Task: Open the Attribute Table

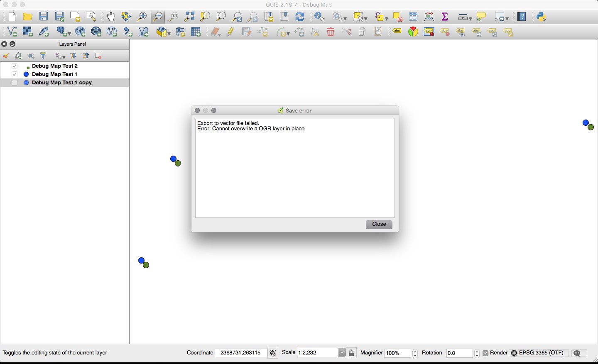Action: pyautogui.click(x=412, y=17)
